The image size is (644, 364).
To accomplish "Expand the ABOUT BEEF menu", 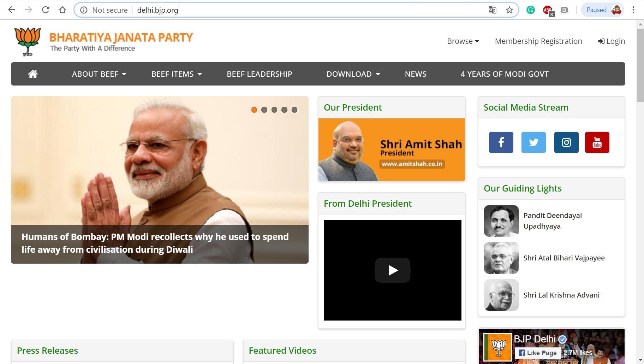I will click(x=99, y=74).
